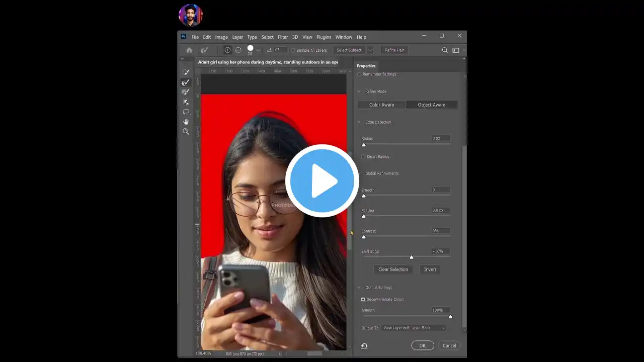Collapse the Edge Detection section

[x=359, y=122]
